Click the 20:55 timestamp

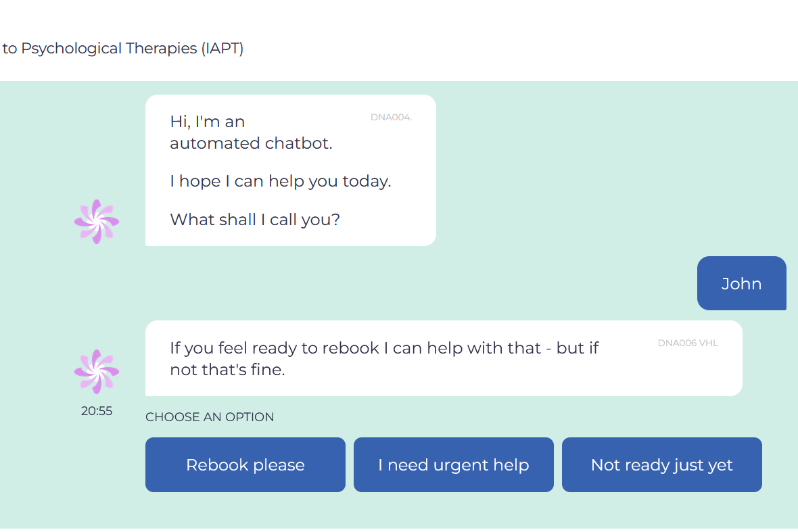[97, 411]
